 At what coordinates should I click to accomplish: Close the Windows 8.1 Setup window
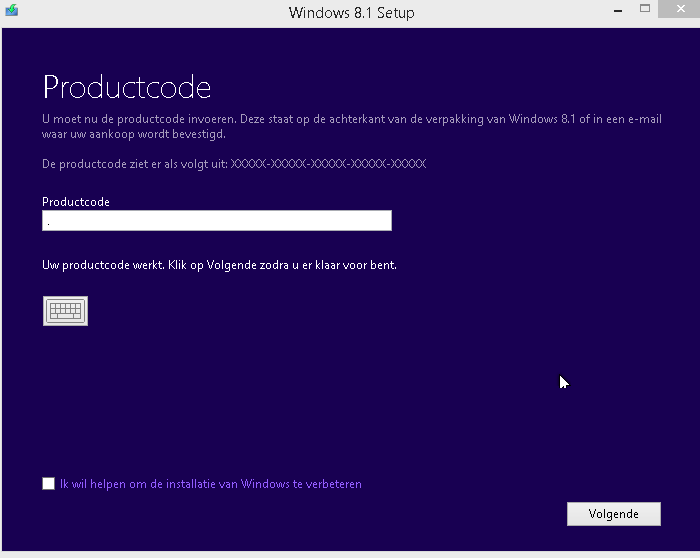coord(681,10)
